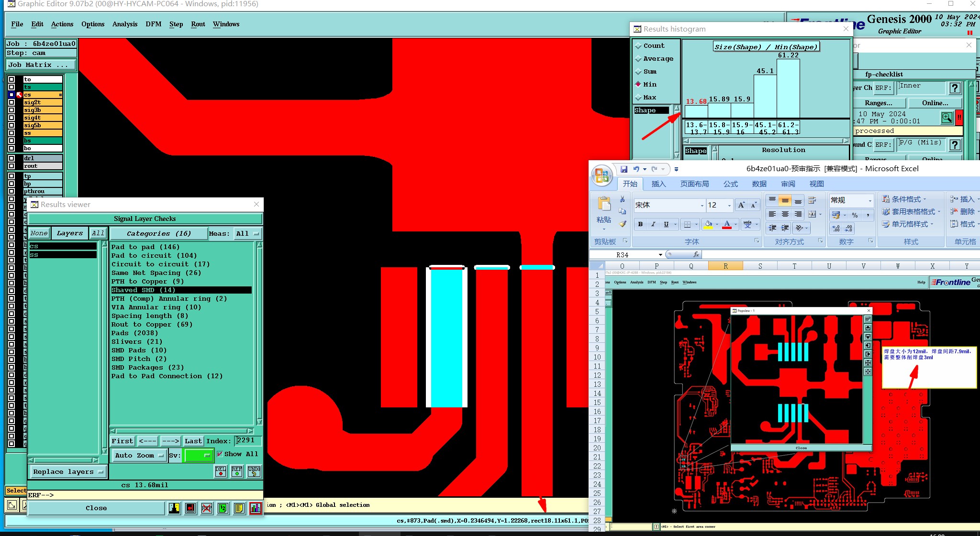This screenshot has height=536, width=980.
Task: Open the DFM menu
Action: [x=153, y=24]
